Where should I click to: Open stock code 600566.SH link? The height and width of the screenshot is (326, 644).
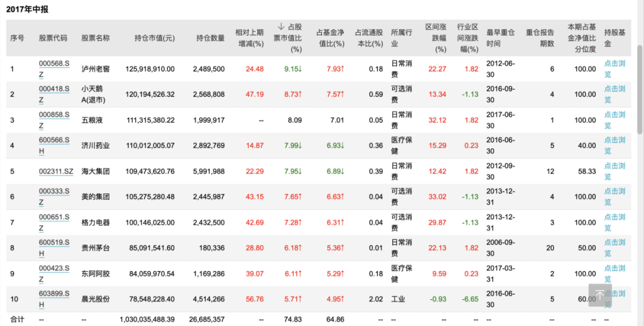(54, 146)
